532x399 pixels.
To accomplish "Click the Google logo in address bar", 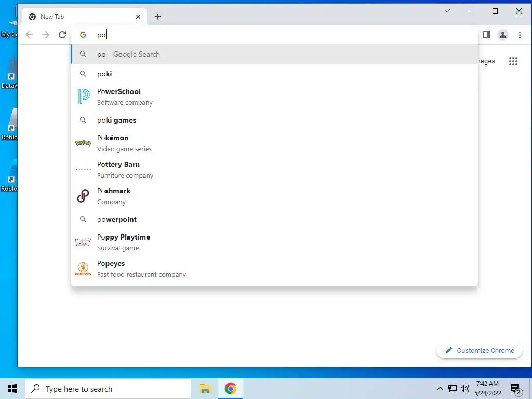I will [83, 35].
